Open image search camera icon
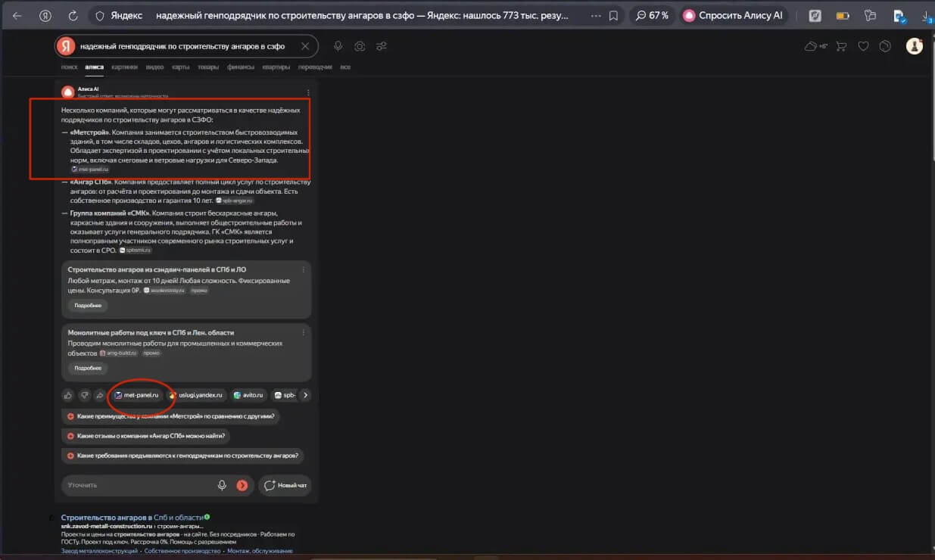The height and width of the screenshot is (560, 935). (360, 46)
